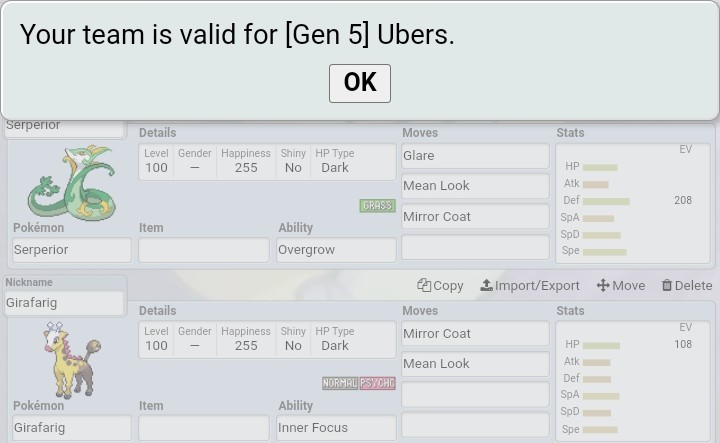Select Serperior's Glare move field
720x443 pixels.
tap(475, 156)
